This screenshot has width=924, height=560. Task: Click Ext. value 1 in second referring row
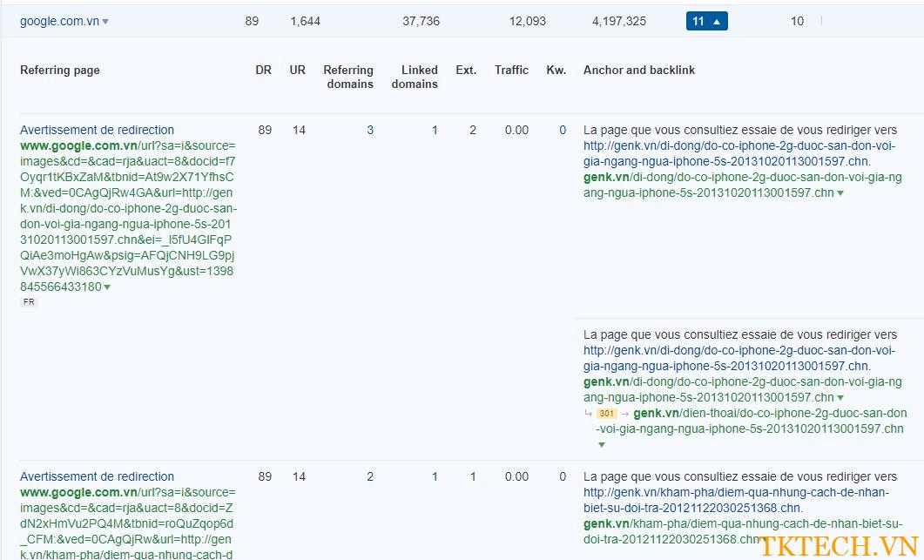(473, 476)
